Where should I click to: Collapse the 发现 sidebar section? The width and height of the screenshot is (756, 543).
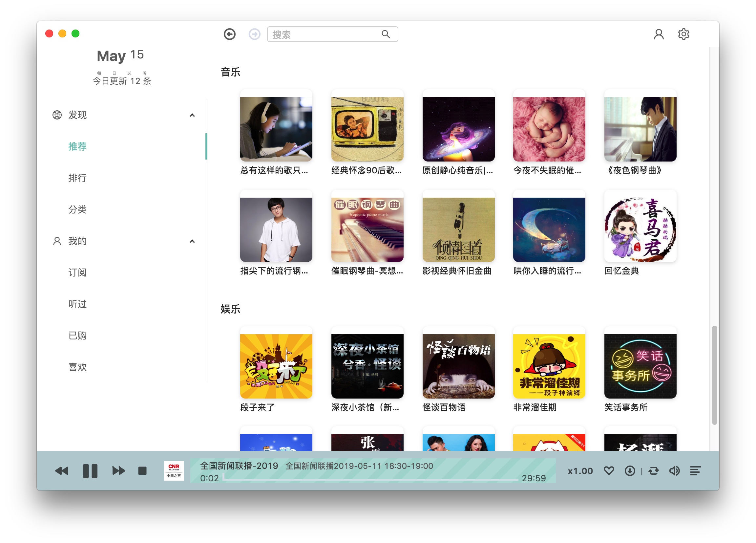pyautogui.click(x=192, y=115)
